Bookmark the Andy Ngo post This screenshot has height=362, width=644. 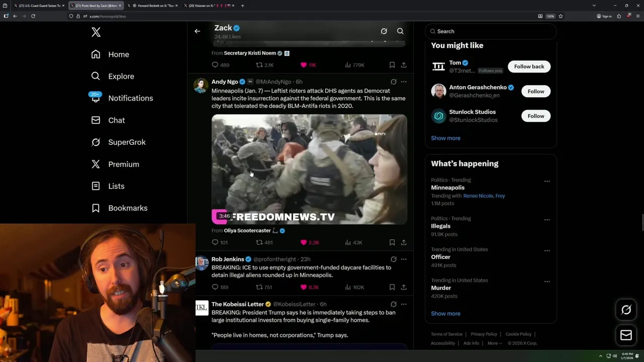(392, 242)
